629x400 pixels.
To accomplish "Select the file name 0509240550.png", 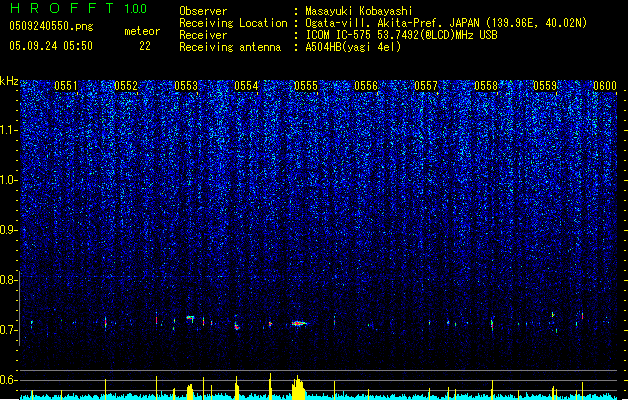I will coord(51,26).
